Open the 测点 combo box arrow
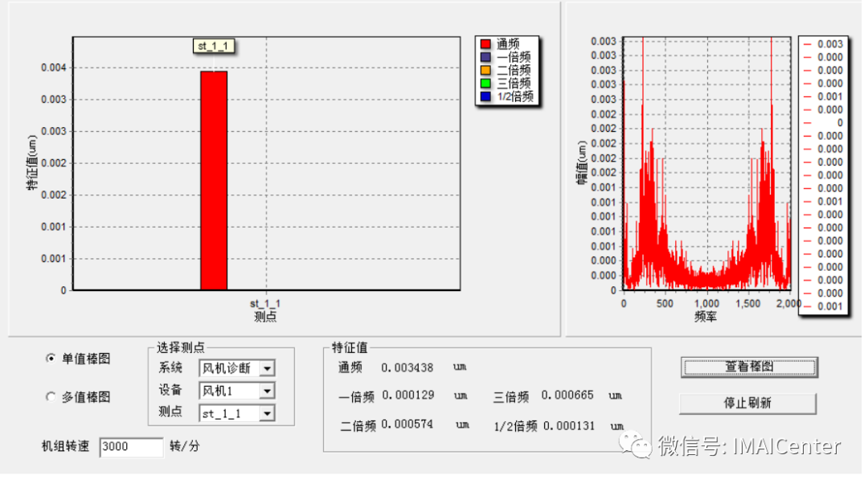Screen dimensions: 868x484 click(267, 413)
